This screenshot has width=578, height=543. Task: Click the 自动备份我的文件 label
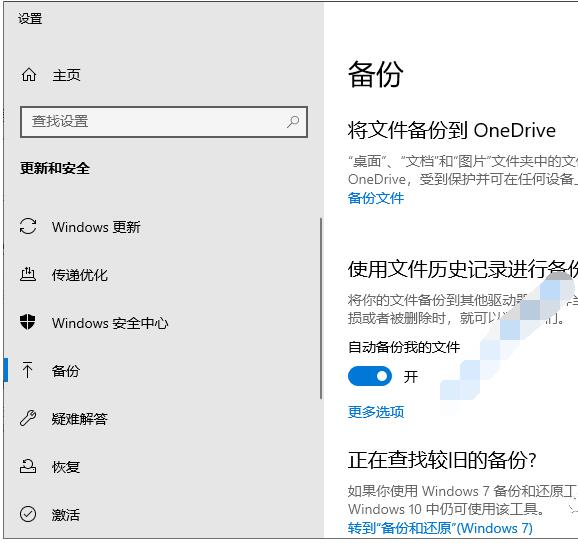click(404, 347)
